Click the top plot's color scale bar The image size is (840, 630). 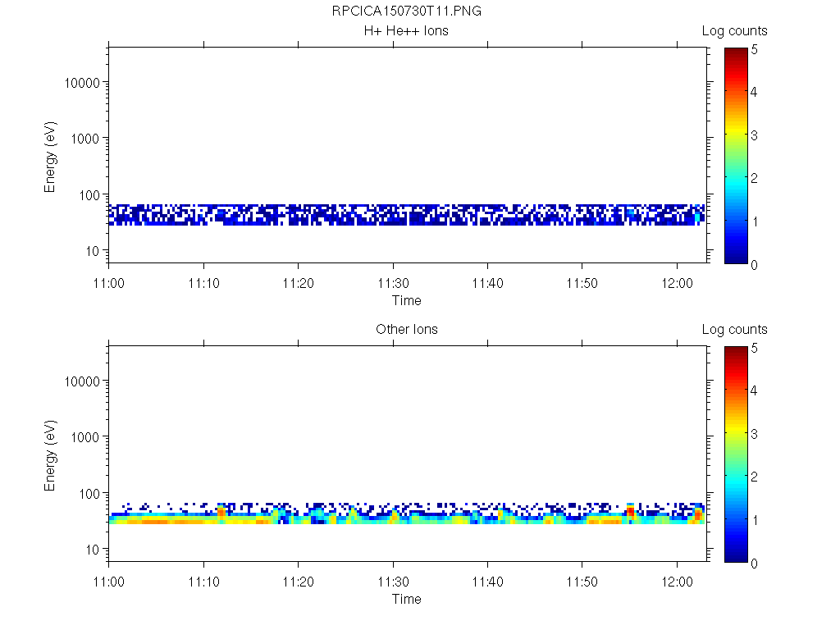pyautogui.click(x=736, y=156)
